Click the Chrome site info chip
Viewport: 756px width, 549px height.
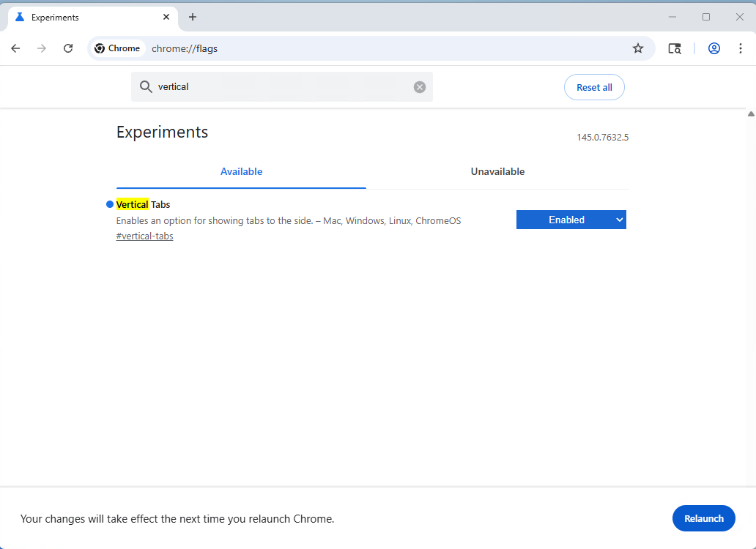(x=117, y=48)
